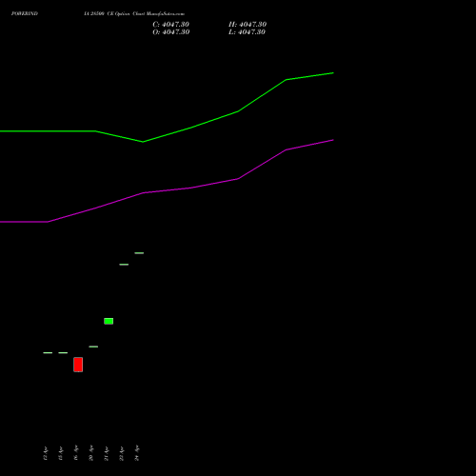Image resolution: width=476 pixels, height=476 pixels.
Task: Select the red candlestick on the chart
Action: coord(78,365)
